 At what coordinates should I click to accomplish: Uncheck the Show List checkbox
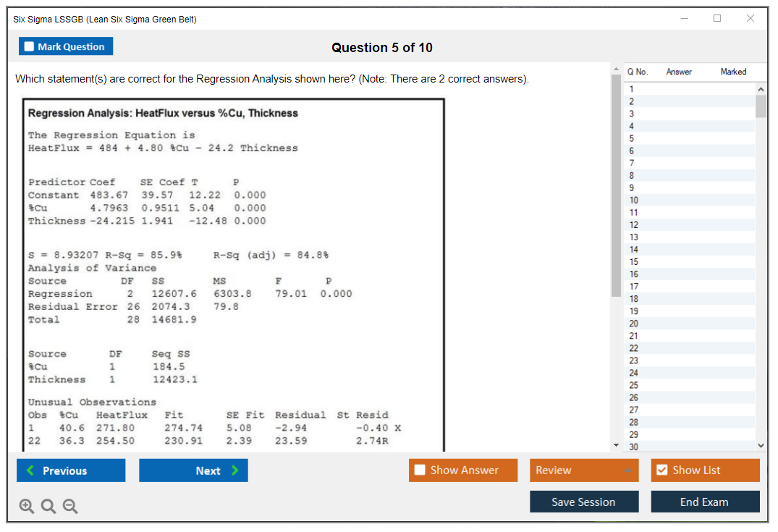coord(661,470)
